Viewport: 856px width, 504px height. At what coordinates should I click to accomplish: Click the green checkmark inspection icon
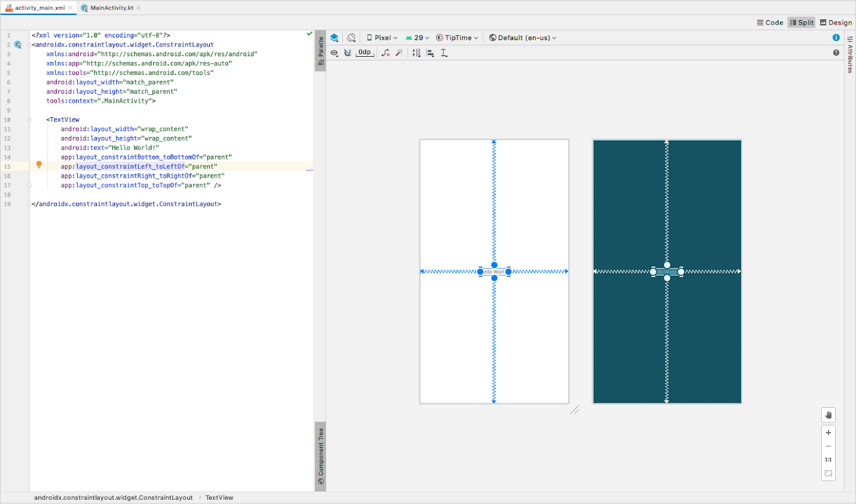(x=310, y=34)
